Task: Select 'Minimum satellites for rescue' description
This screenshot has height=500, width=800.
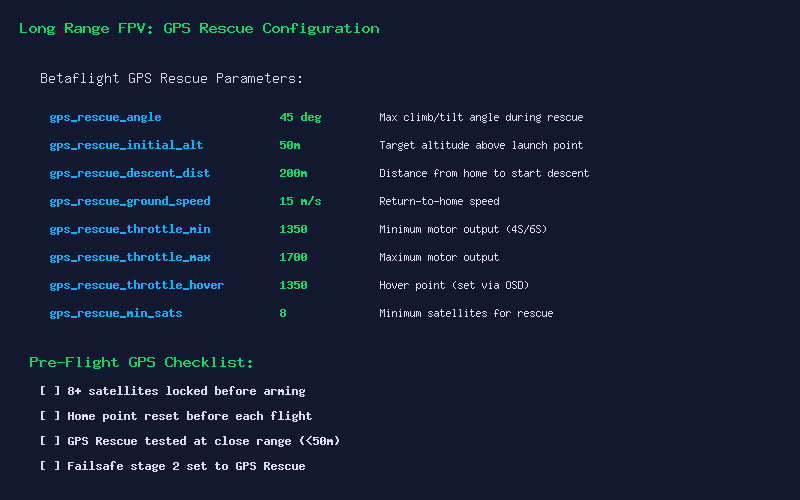Action: [x=466, y=314]
